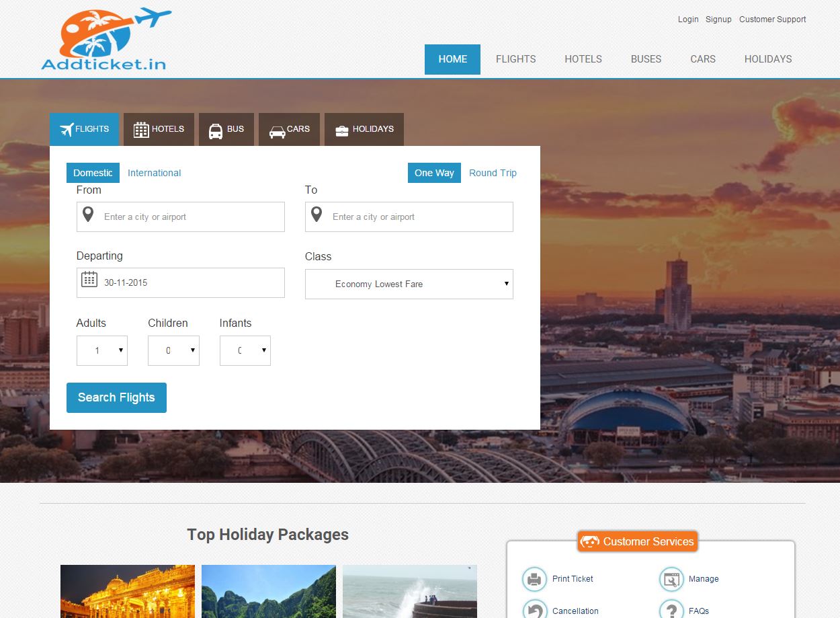Select Domestic flight type
The image size is (840, 618).
click(x=93, y=173)
